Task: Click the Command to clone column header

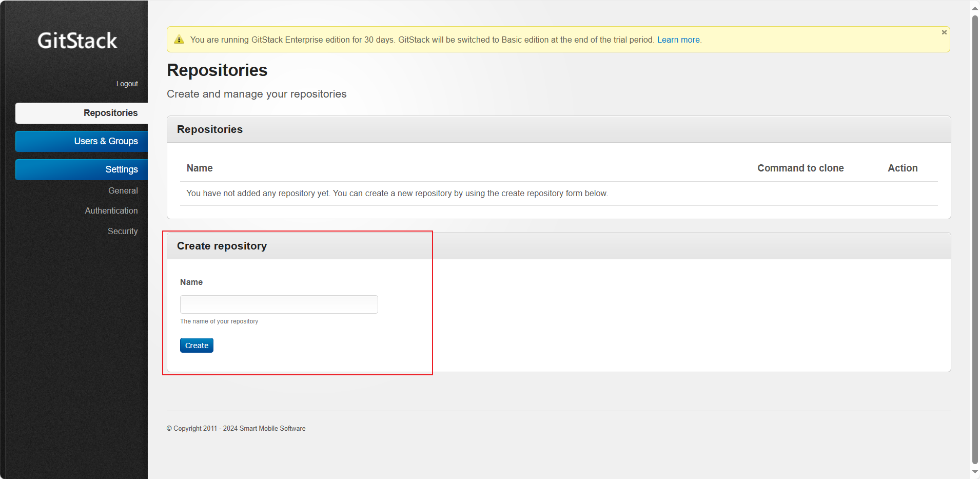Action: tap(800, 168)
